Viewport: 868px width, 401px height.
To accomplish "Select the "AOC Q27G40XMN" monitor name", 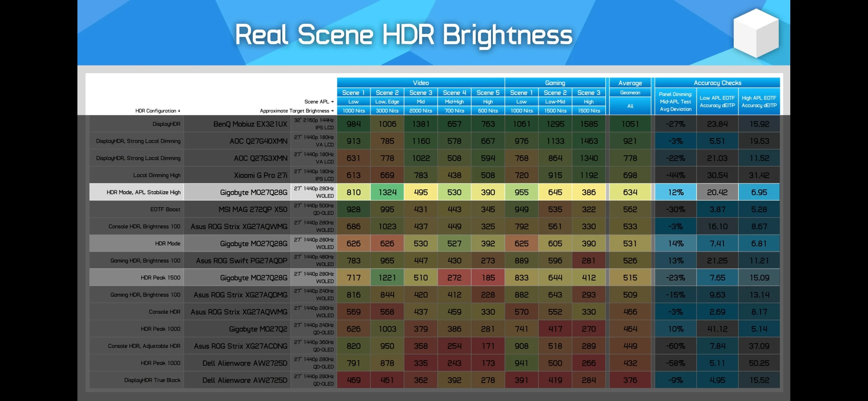I will point(258,141).
